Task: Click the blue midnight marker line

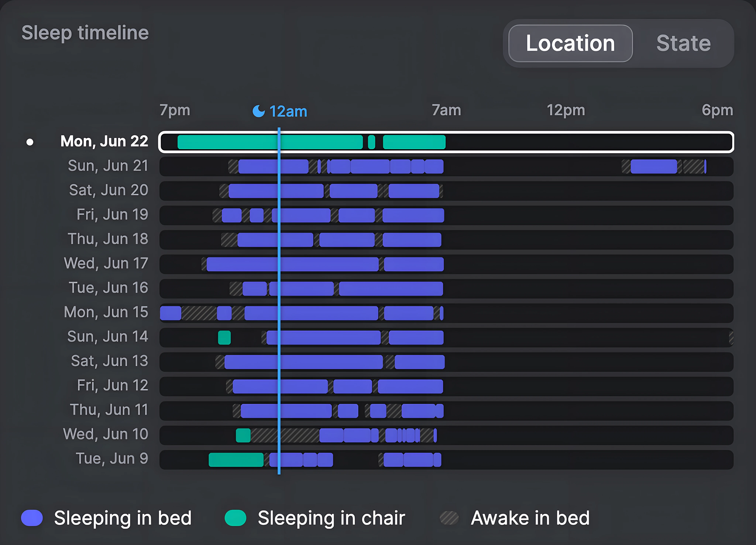Action: click(x=279, y=301)
